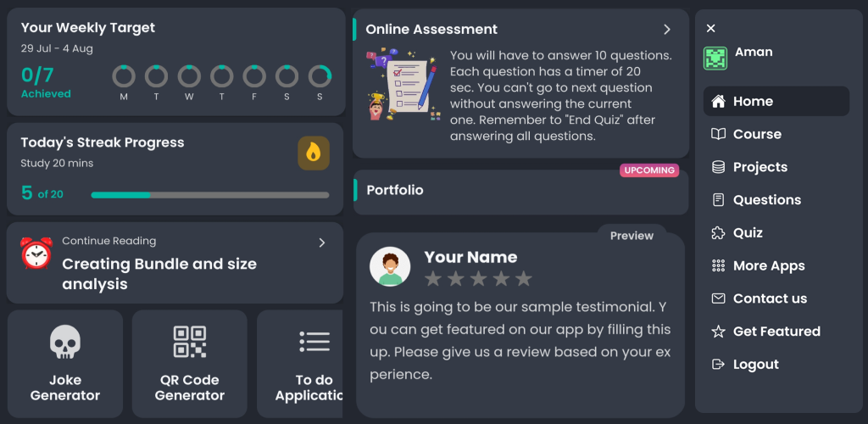This screenshot has width=868, height=424.
Task: Expand Online Assessment with chevron arrow
Action: pyautogui.click(x=667, y=30)
